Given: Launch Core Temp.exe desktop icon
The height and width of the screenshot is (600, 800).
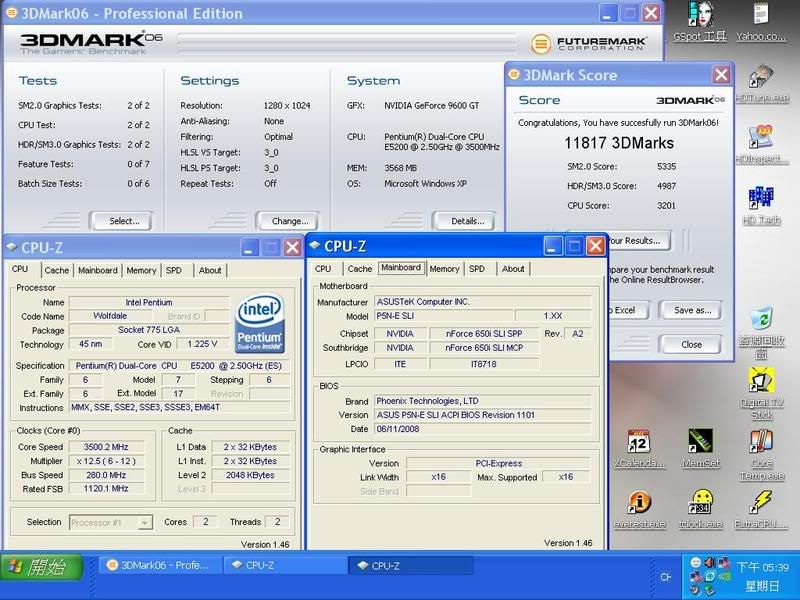Looking at the screenshot, I should (x=762, y=455).
